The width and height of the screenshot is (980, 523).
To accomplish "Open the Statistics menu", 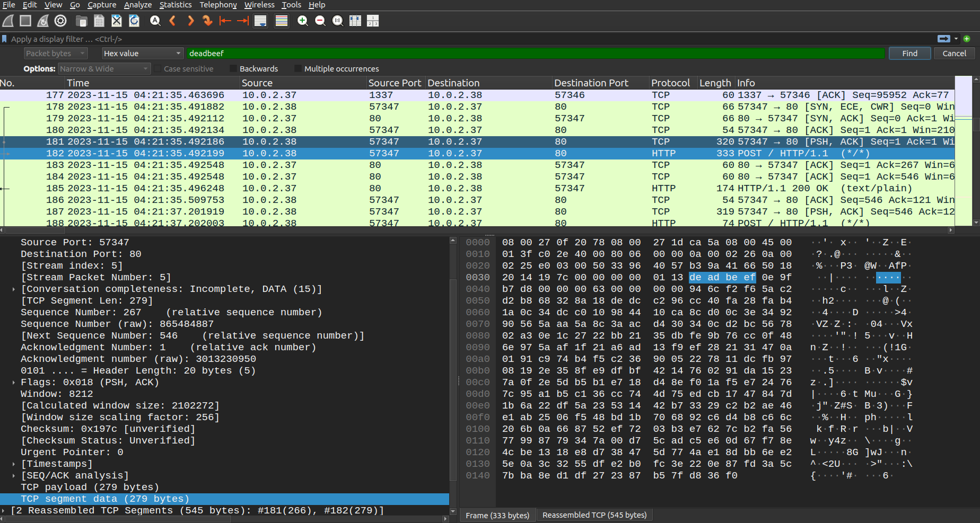I will [x=176, y=5].
